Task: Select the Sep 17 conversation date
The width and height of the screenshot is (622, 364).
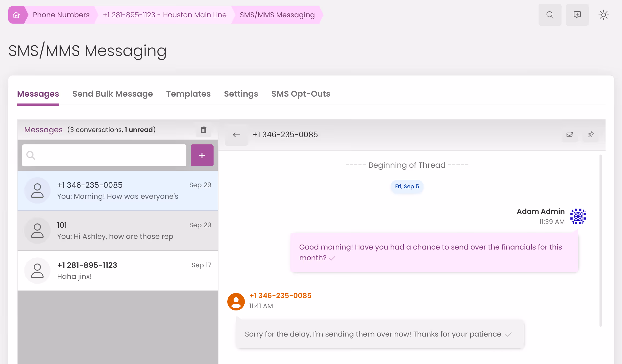Action: tap(201, 265)
